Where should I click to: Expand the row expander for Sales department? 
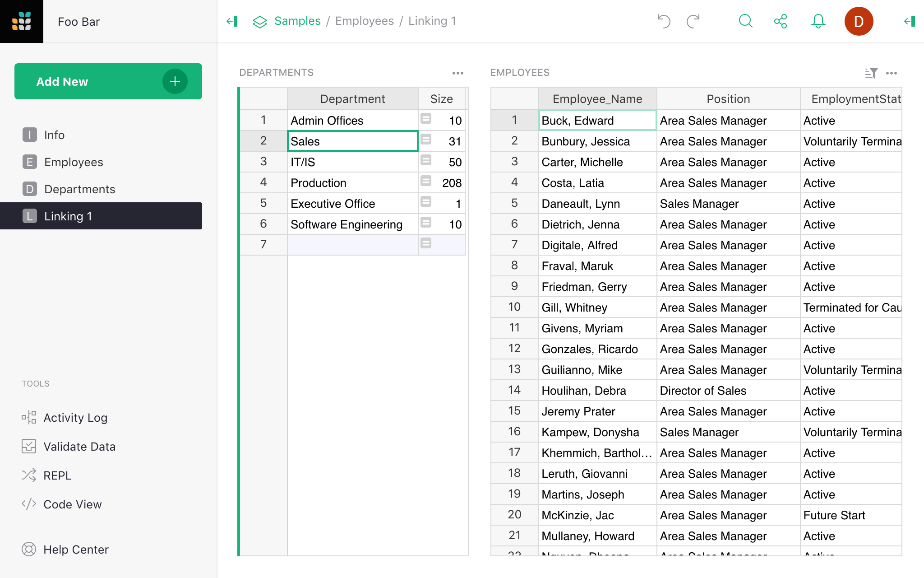(x=426, y=141)
